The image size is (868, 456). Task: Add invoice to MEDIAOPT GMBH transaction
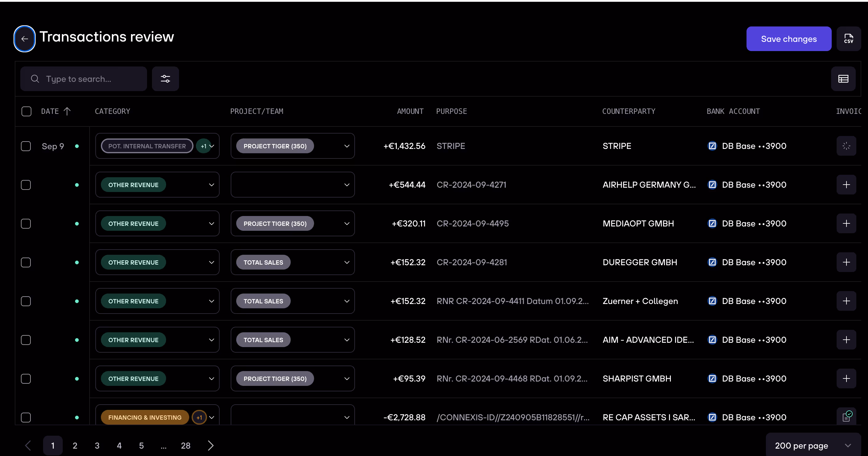tap(846, 223)
